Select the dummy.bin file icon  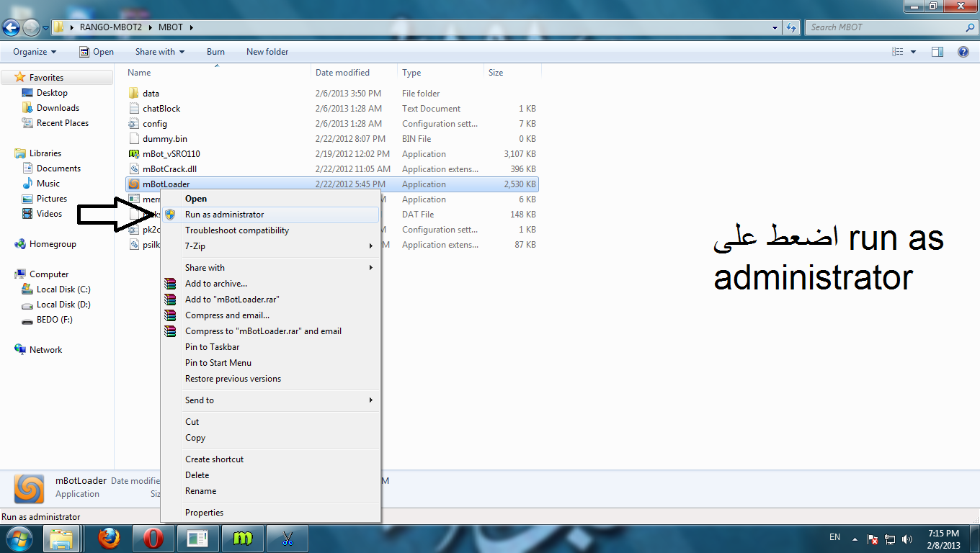pyautogui.click(x=133, y=139)
